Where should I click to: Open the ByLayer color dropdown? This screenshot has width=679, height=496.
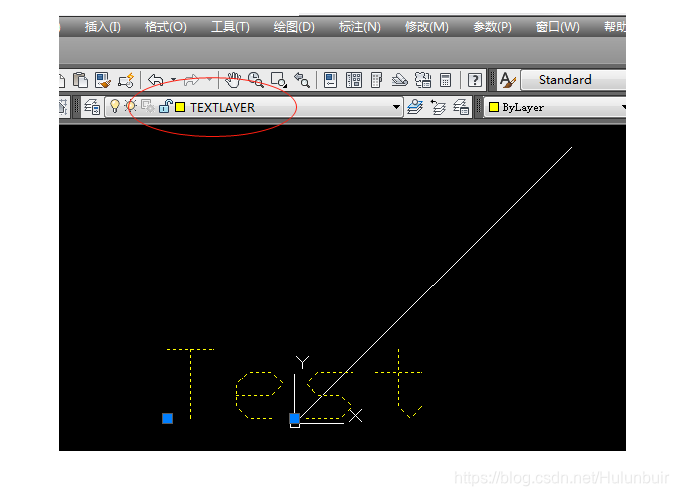click(556, 107)
